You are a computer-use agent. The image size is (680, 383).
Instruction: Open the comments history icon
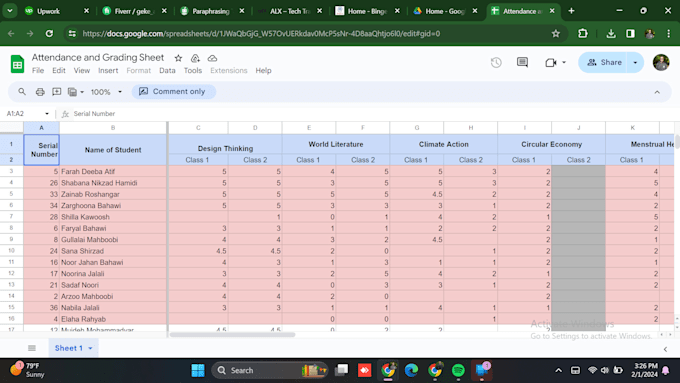click(x=523, y=62)
